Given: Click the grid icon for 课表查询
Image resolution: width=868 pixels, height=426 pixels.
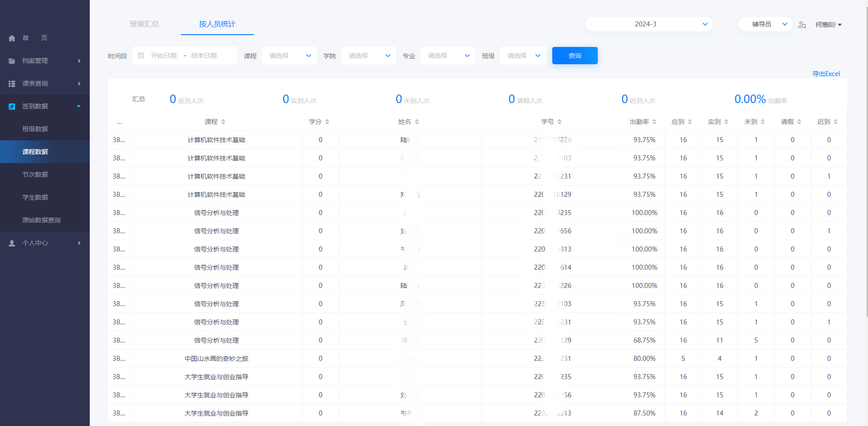Looking at the screenshot, I should click(x=12, y=84).
